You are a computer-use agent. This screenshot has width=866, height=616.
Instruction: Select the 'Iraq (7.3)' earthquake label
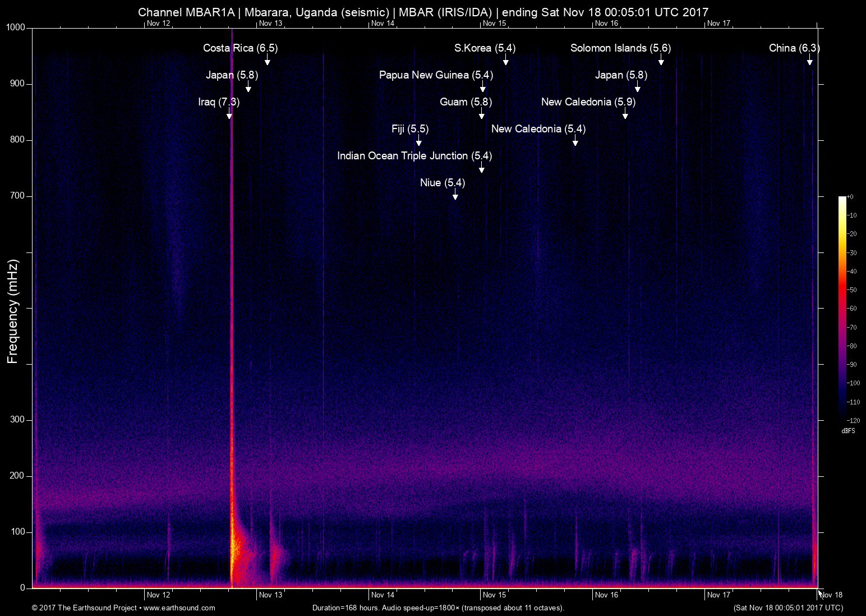tap(219, 102)
